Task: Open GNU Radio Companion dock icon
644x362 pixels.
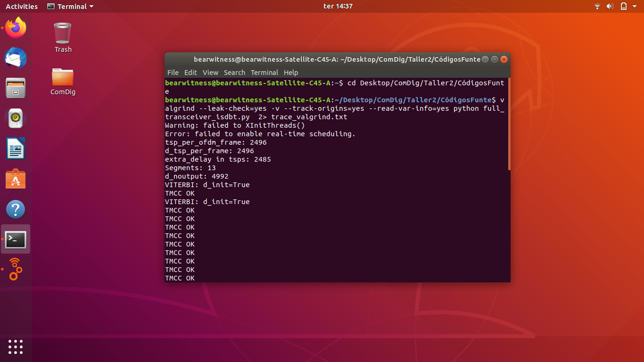Action: tap(16, 270)
